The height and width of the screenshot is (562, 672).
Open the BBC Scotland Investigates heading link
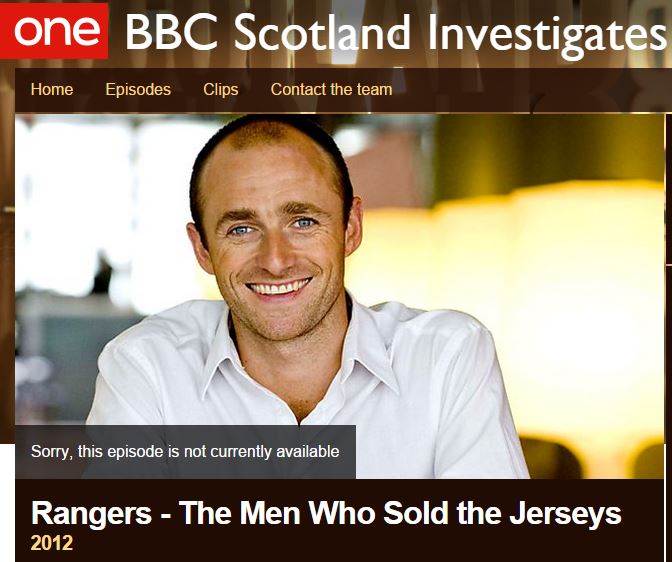click(396, 33)
